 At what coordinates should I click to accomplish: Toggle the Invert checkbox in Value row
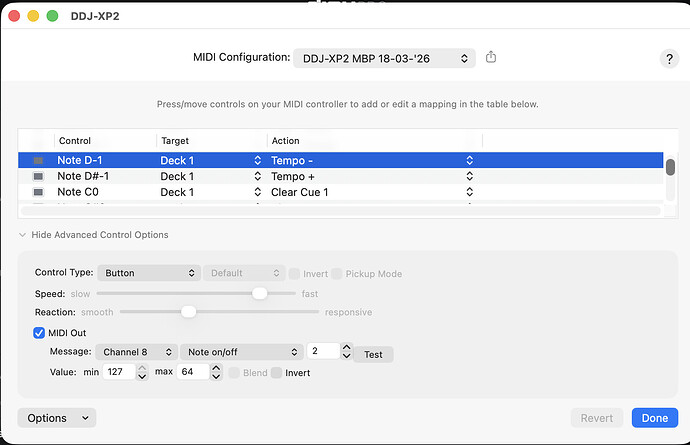pos(276,373)
